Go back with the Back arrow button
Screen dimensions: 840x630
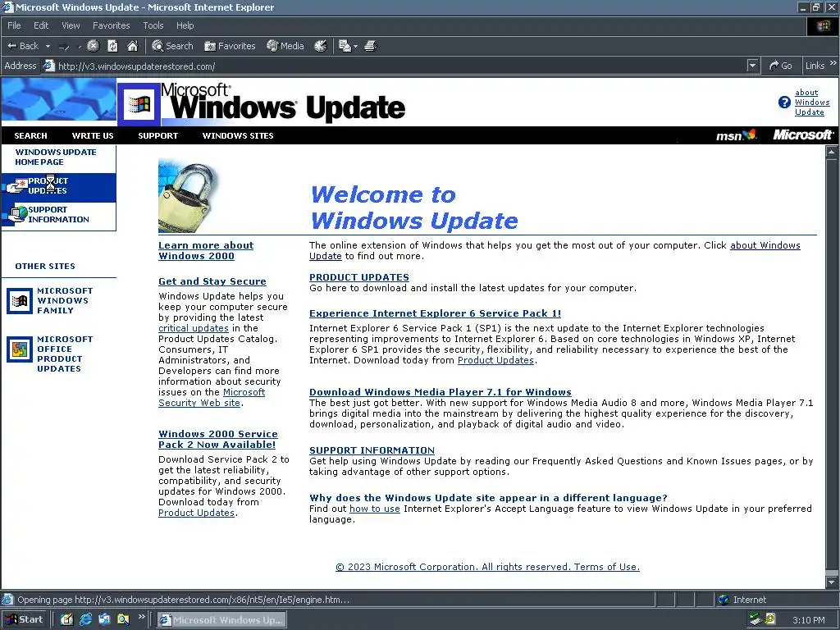pos(22,46)
